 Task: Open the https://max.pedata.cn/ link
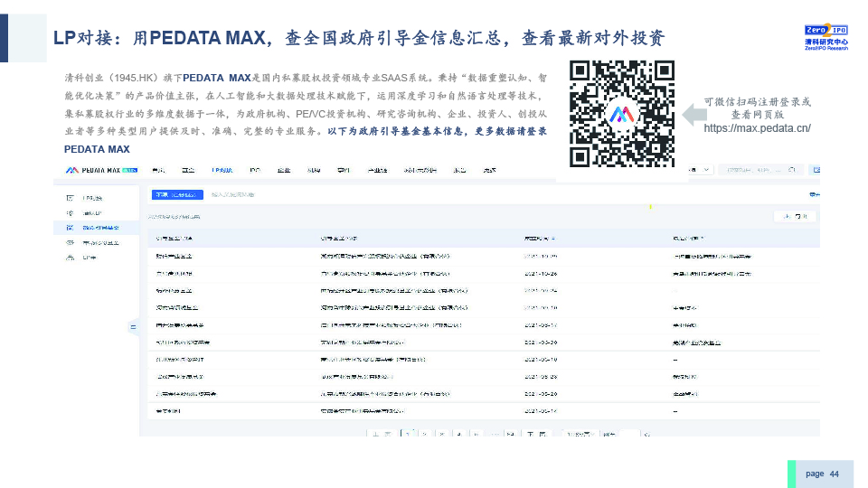pos(757,128)
